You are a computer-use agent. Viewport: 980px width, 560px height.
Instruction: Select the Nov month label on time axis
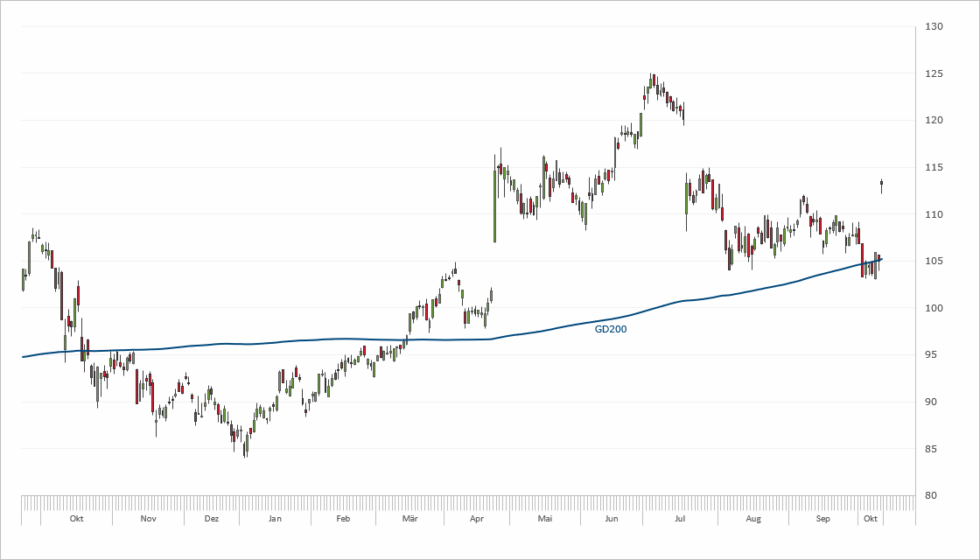click(148, 519)
